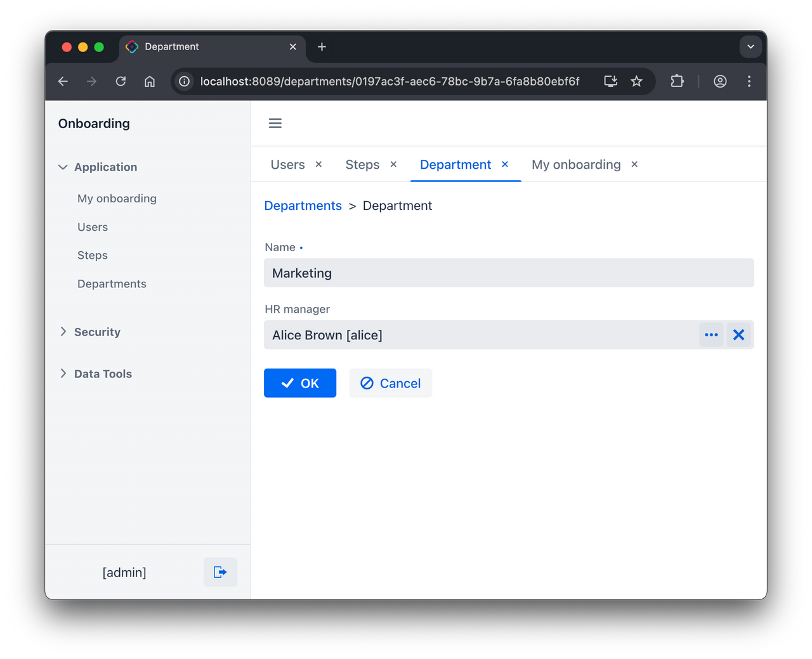Viewport: 812px width, 659px height.
Task: Open the browser extensions puzzle icon
Action: (677, 81)
